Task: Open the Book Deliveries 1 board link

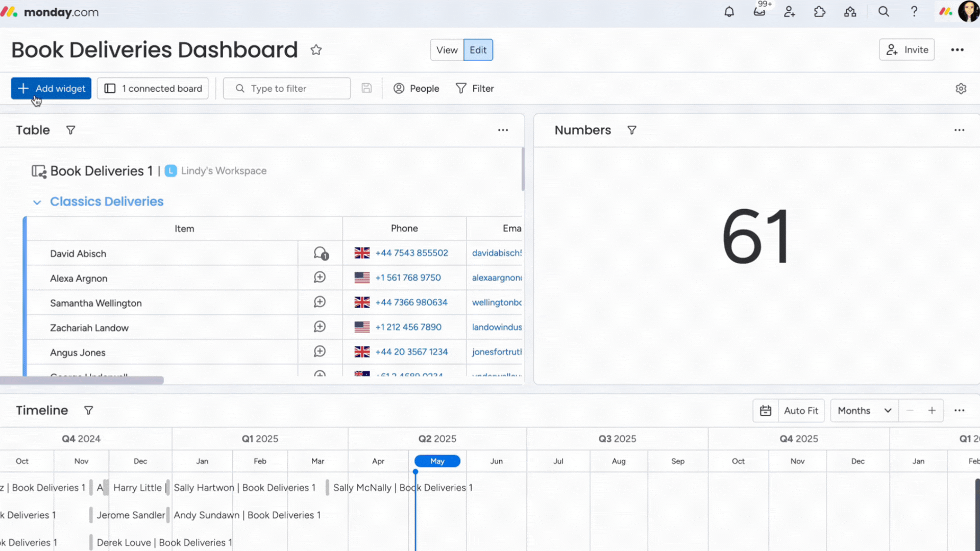Action: [102, 171]
